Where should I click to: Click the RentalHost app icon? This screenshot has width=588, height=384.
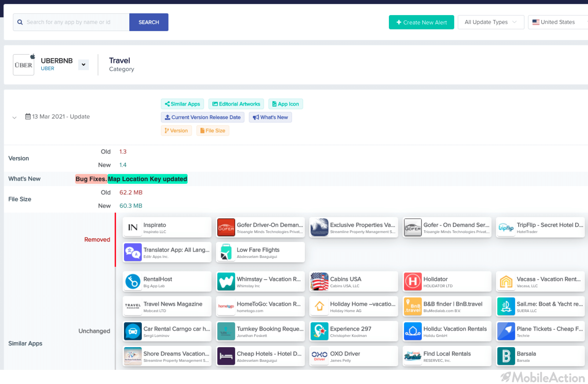[133, 282]
